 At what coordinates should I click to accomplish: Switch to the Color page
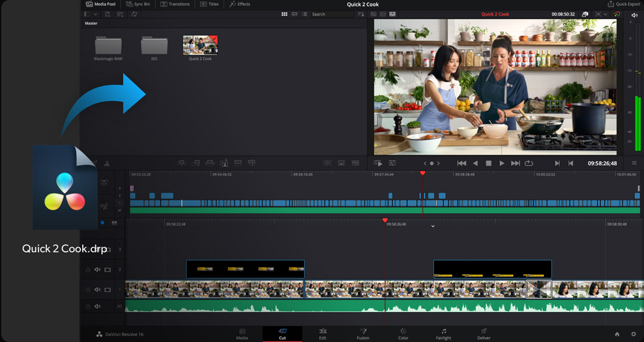[403, 334]
